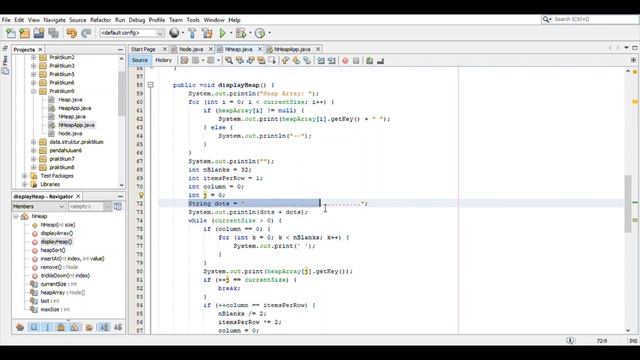The width and height of the screenshot is (640, 360).
Task: Comment selected lines icon
Action: pyautogui.click(x=369, y=60)
